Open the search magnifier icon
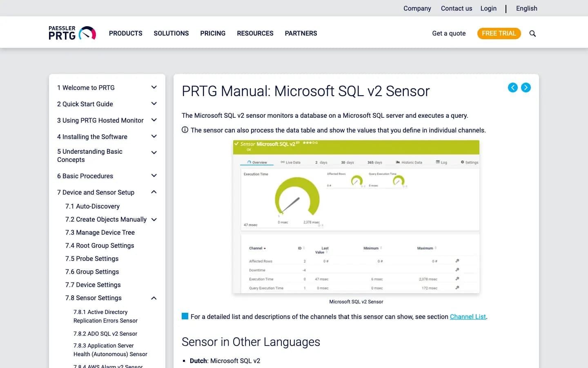This screenshot has height=368, width=588. point(532,34)
